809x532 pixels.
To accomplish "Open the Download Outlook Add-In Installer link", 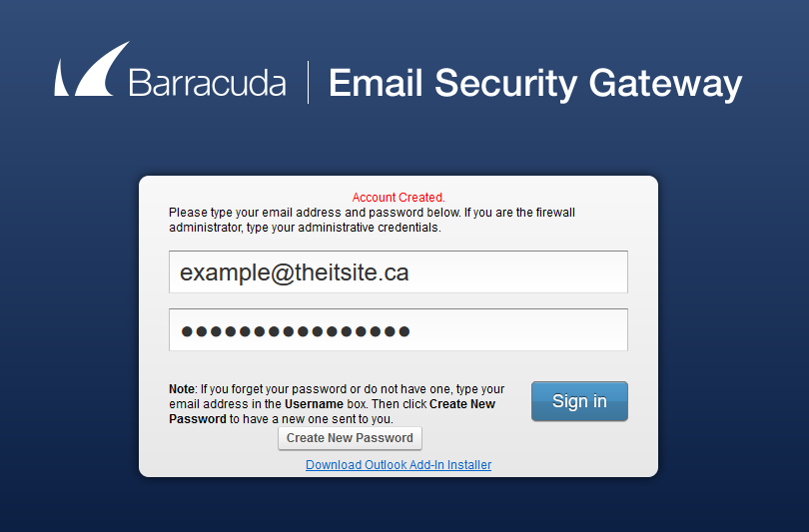I will coord(399,465).
